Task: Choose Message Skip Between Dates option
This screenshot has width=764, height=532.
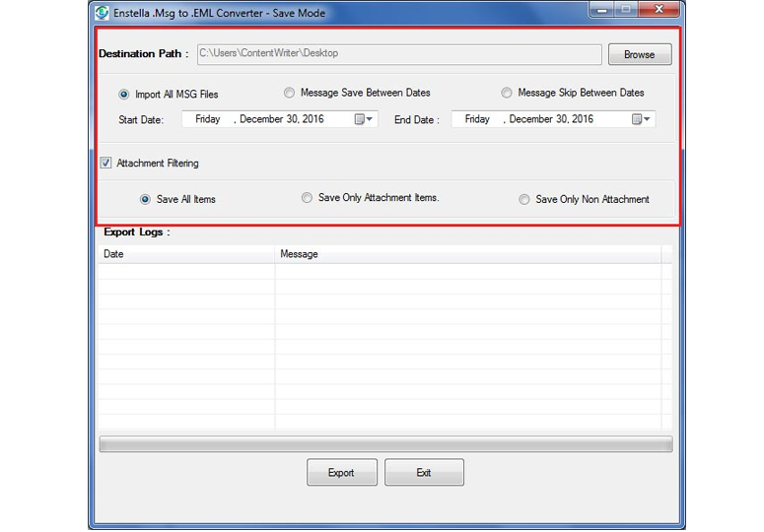Action: (x=507, y=94)
